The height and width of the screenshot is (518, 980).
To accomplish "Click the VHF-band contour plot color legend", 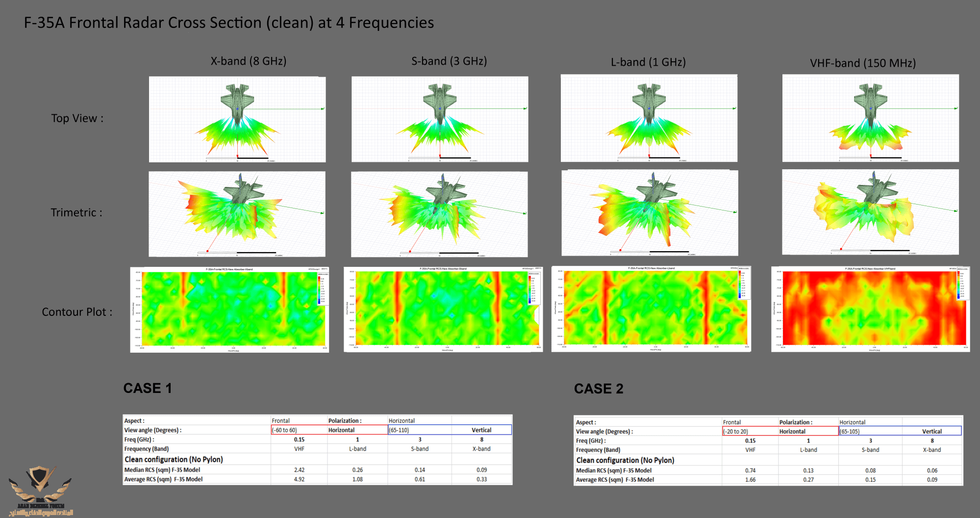I will (x=962, y=284).
